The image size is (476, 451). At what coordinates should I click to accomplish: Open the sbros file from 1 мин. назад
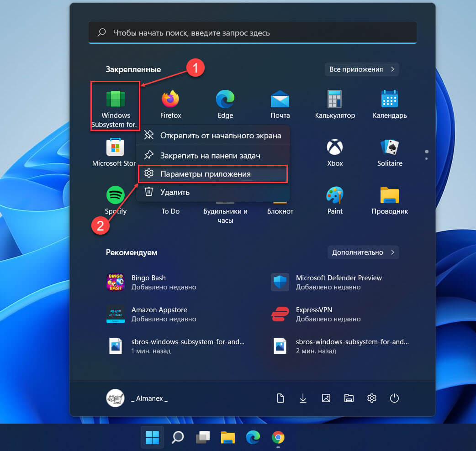tap(176, 346)
